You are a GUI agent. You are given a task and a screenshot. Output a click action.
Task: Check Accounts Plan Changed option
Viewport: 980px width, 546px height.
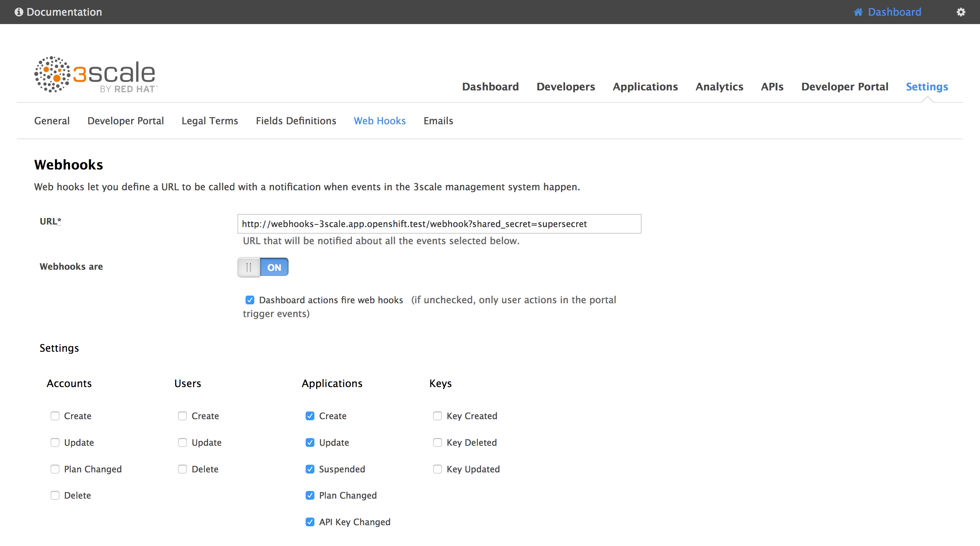coord(55,469)
